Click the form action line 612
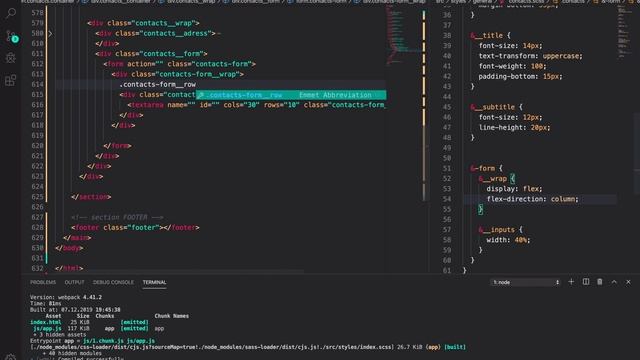640x360 pixels. (x=180, y=64)
